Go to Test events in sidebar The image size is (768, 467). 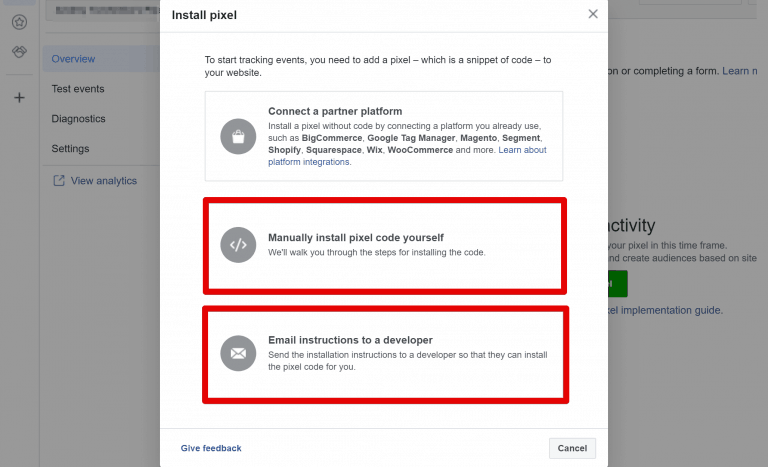tap(78, 89)
